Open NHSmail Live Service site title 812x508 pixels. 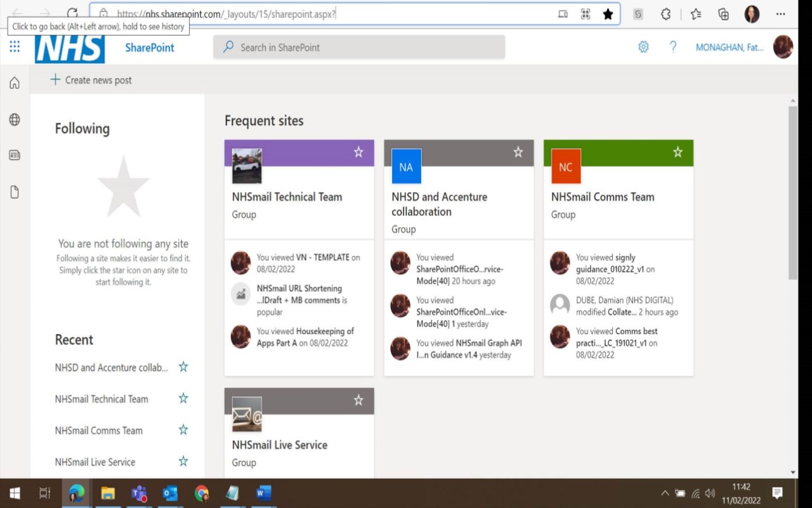click(x=280, y=445)
